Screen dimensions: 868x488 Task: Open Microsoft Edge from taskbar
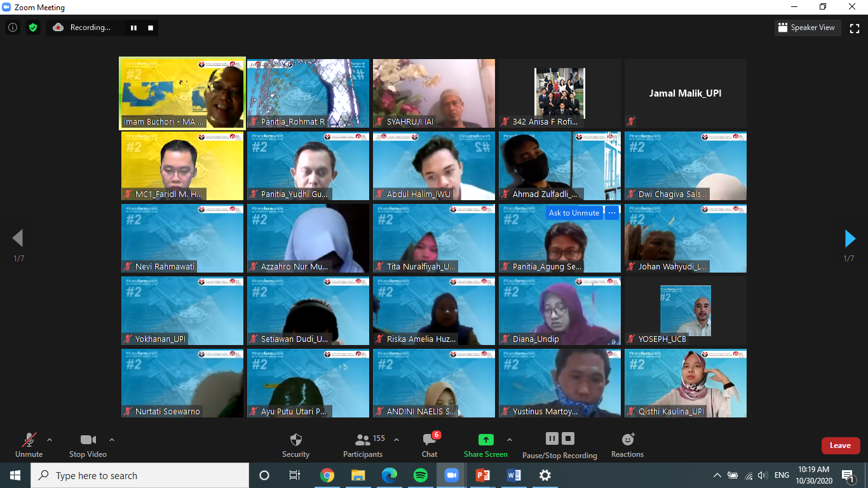click(390, 475)
